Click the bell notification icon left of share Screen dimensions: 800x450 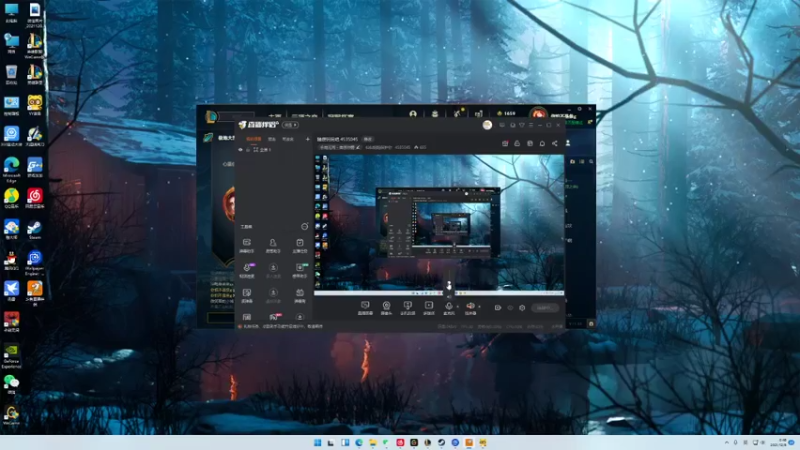(542, 143)
